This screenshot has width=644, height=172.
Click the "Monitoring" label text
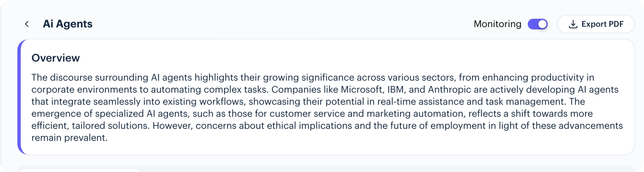[x=497, y=24]
